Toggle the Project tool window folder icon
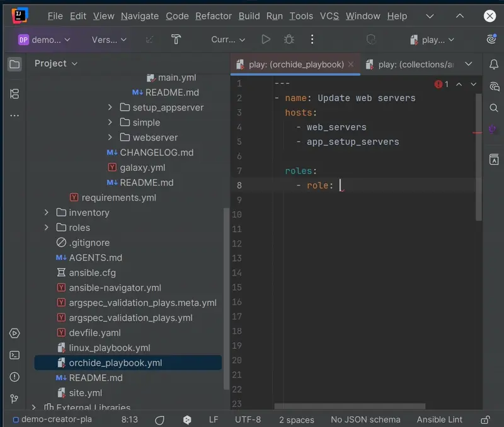This screenshot has width=504, height=427. [x=14, y=64]
